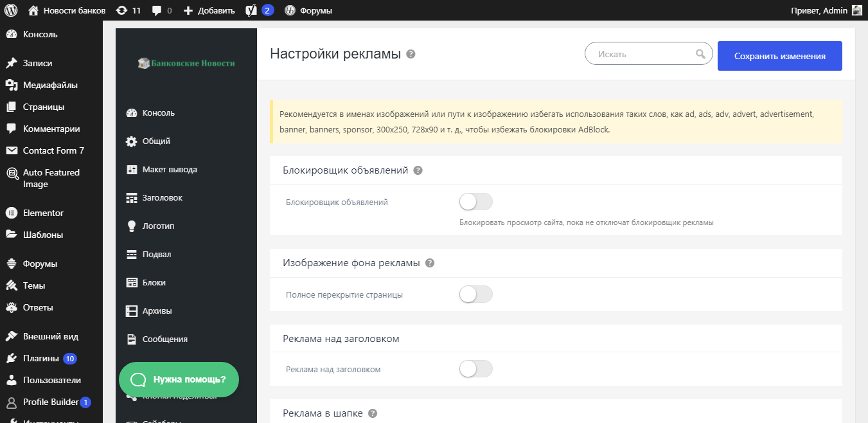This screenshot has width=868, height=423.
Task: Turn on Реклама над заголовком switch
Action: click(x=476, y=369)
